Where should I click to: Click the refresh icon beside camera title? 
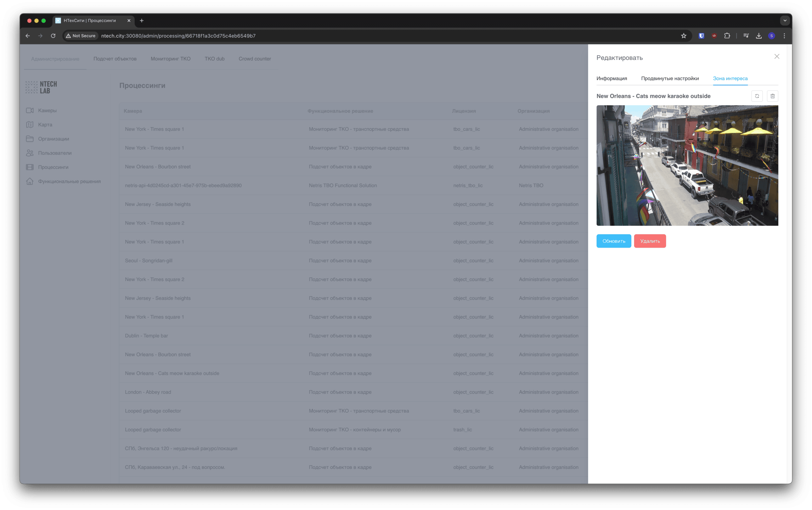coord(757,96)
